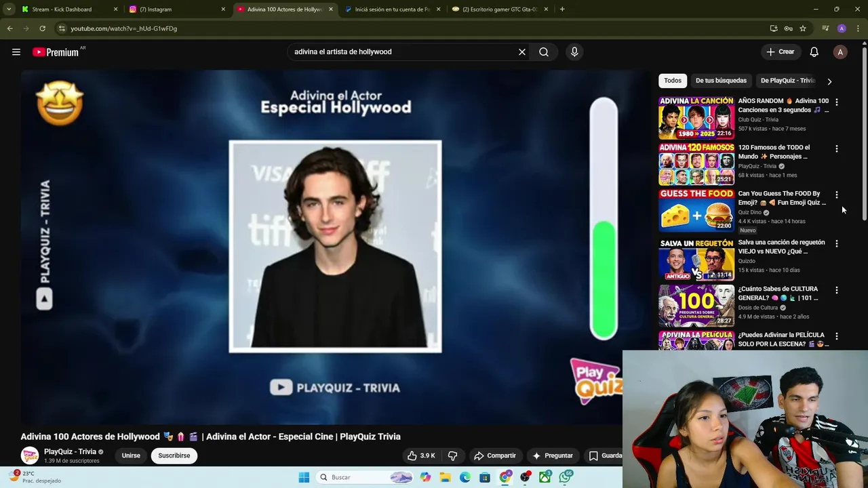Open options for Can You Guess The FOOD video

[x=836, y=195]
